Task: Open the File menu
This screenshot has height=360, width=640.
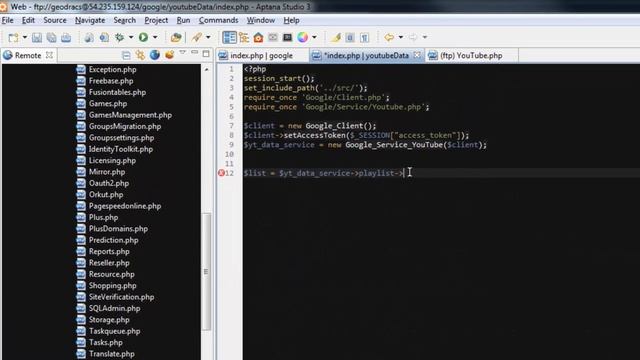Action: (7, 20)
